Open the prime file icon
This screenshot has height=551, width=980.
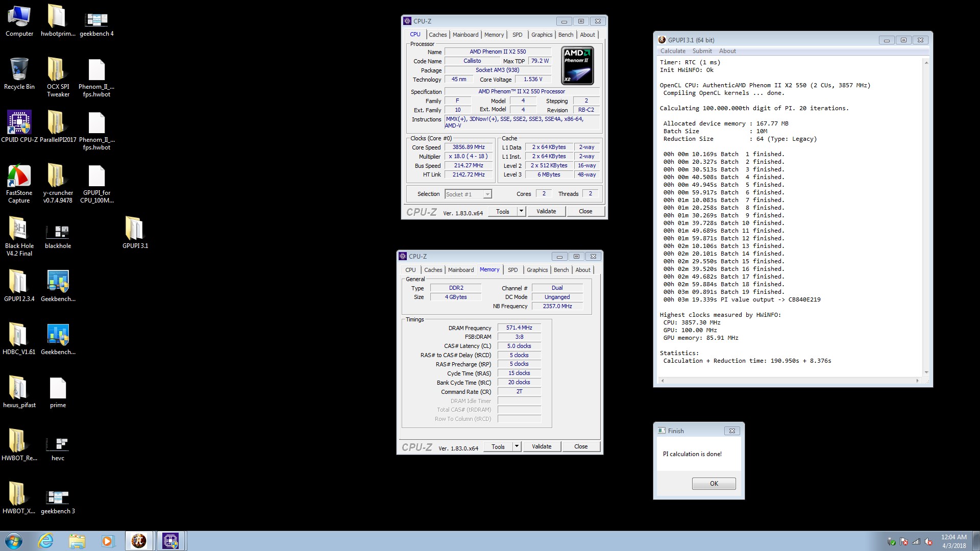[58, 392]
